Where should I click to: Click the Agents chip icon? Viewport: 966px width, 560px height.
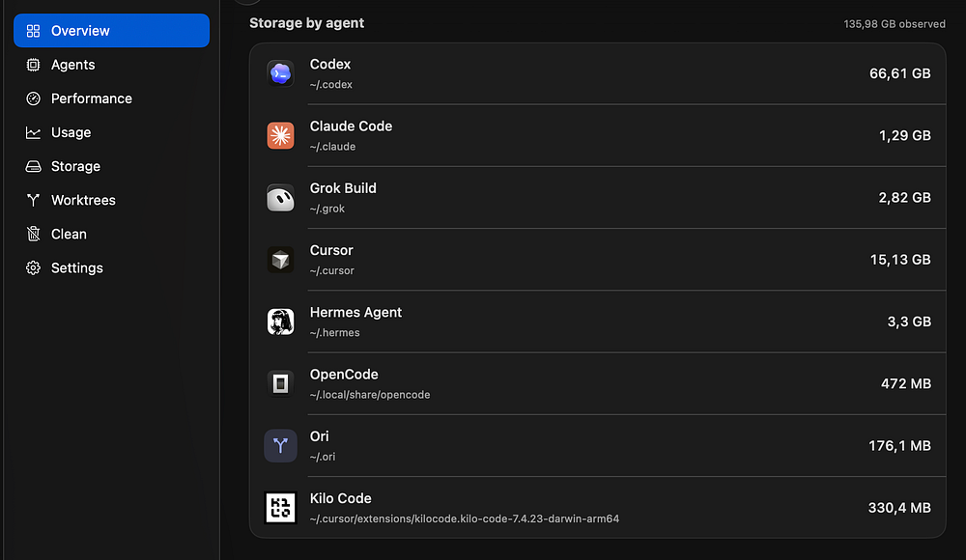coord(33,65)
